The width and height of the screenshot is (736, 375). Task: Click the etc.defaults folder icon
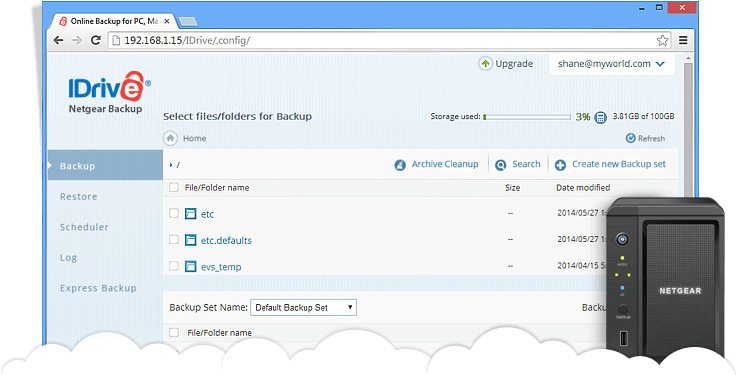[x=190, y=240]
